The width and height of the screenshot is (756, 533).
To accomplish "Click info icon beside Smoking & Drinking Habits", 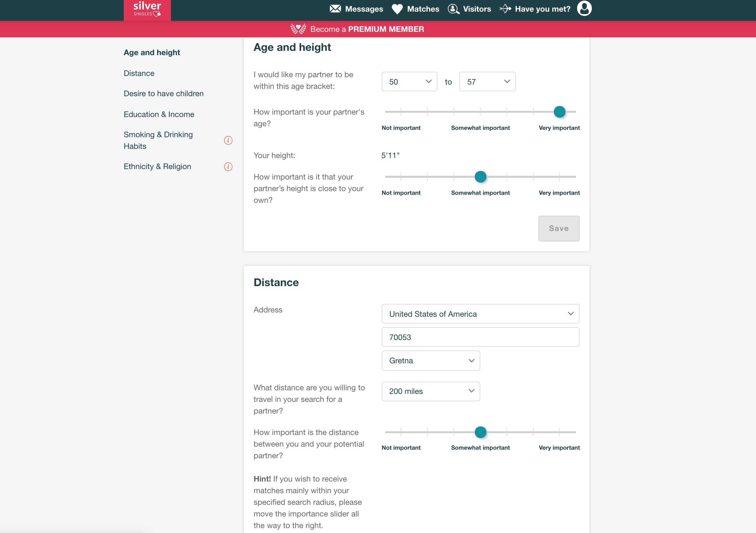I will [x=228, y=140].
